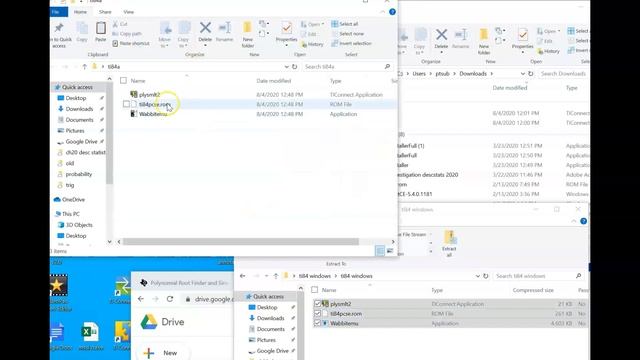
Task: Select the Wabbitemu file in ti84a window
Action: (153, 114)
